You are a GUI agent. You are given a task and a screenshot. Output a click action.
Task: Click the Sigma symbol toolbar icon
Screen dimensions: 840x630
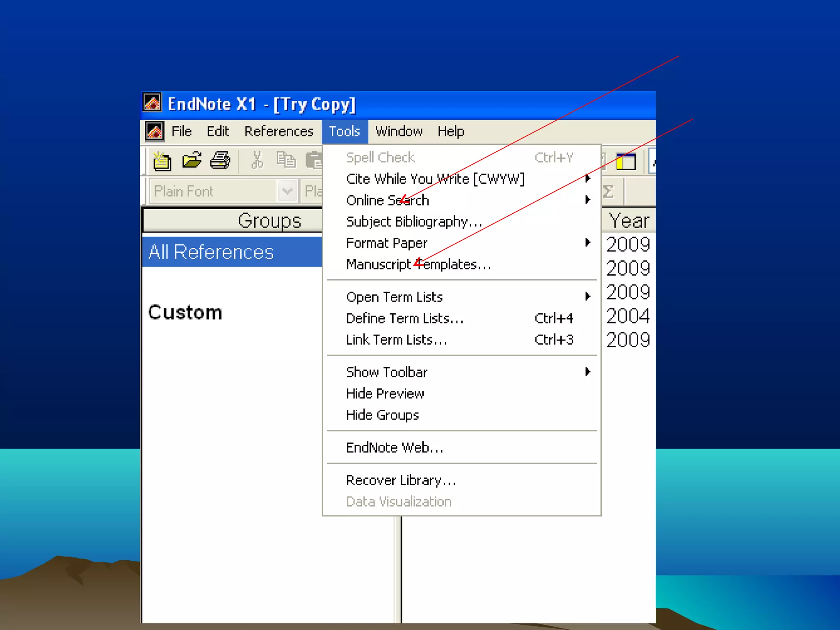(x=608, y=192)
